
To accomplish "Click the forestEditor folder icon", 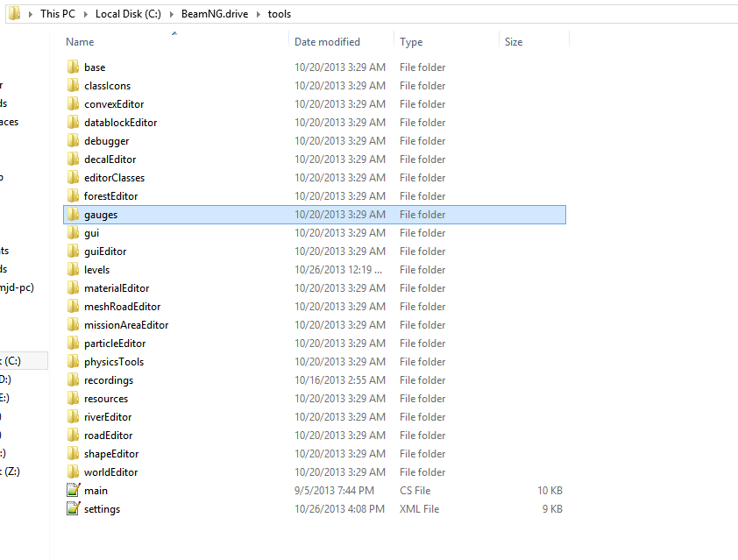I will click(73, 195).
